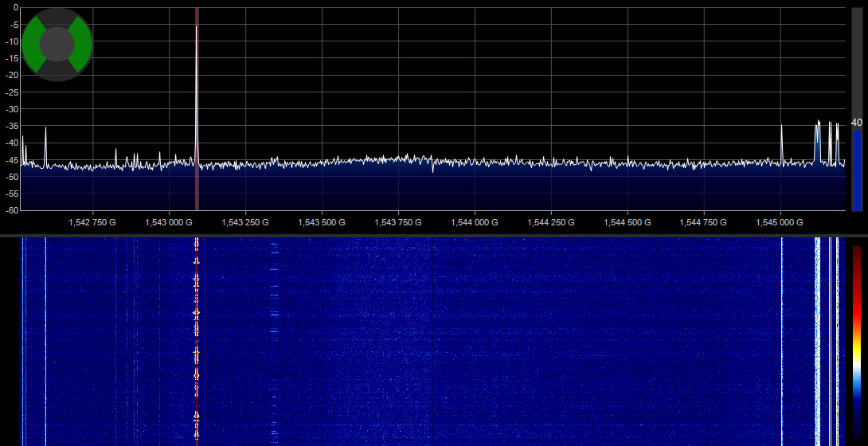This screenshot has height=446, width=868.
Task: Click the -20 dB axis label
Action: (12, 75)
